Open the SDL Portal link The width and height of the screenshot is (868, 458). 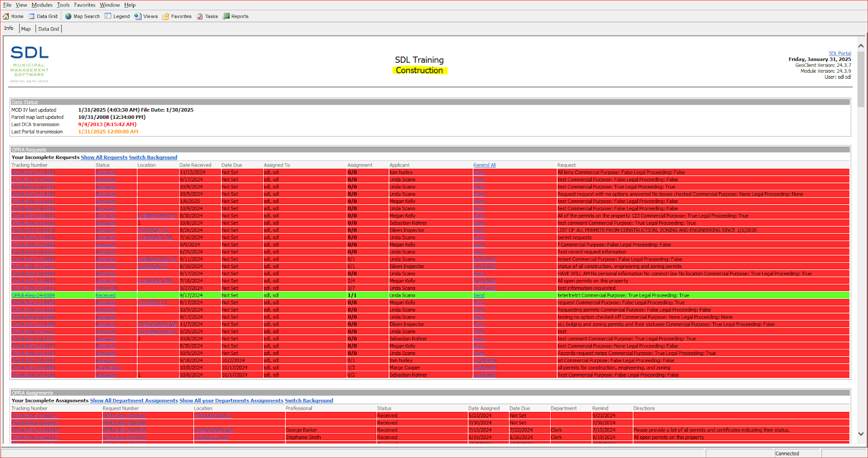840,54
